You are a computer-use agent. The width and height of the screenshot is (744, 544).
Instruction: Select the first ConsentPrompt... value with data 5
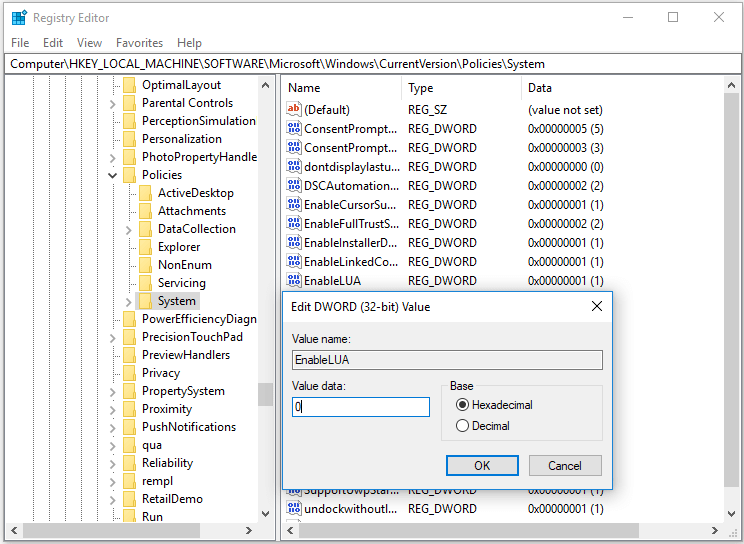point(350,129)
